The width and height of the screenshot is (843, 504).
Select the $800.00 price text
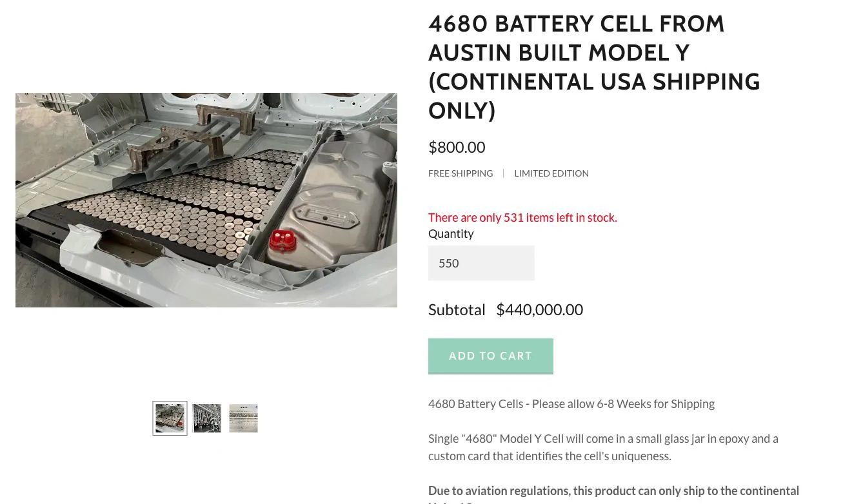tap(457, 147)
